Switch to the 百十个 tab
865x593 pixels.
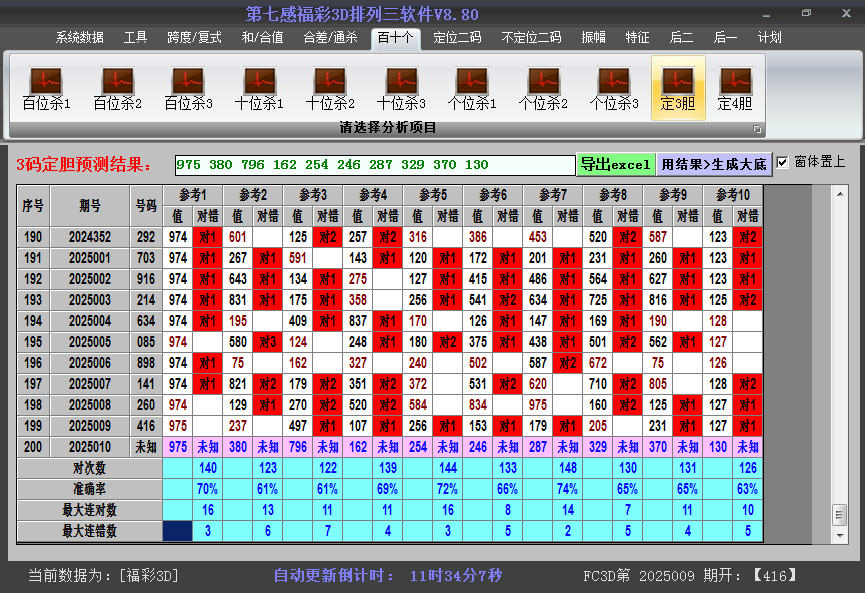[396, 38]
